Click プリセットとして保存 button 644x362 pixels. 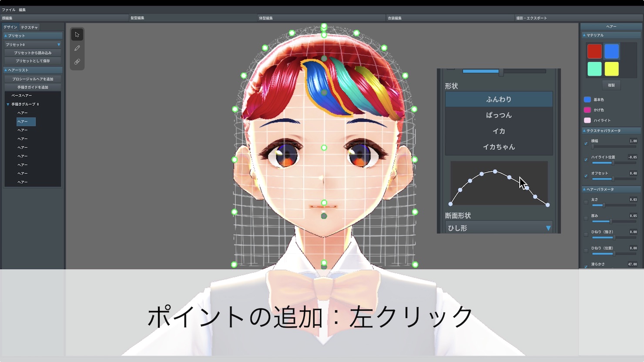point(33,61)
